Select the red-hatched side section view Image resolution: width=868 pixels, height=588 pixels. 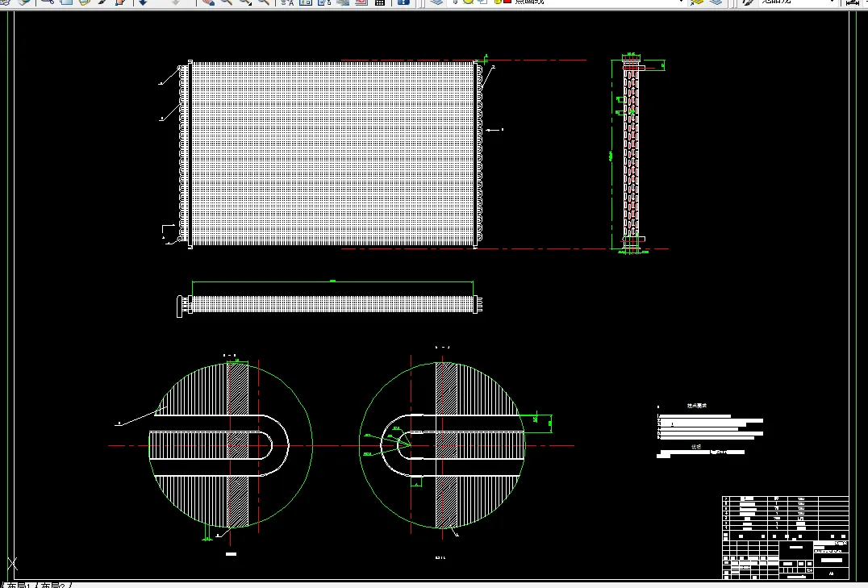[631, 153]
